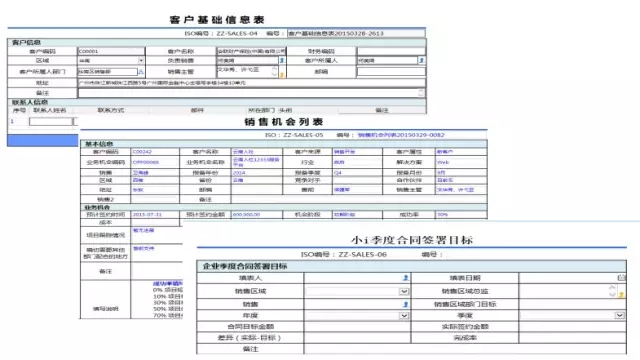Click the 邮编 input field in customer info
Image resolution: width=640 pixels, height=360 pixels.
click(391, 71)
